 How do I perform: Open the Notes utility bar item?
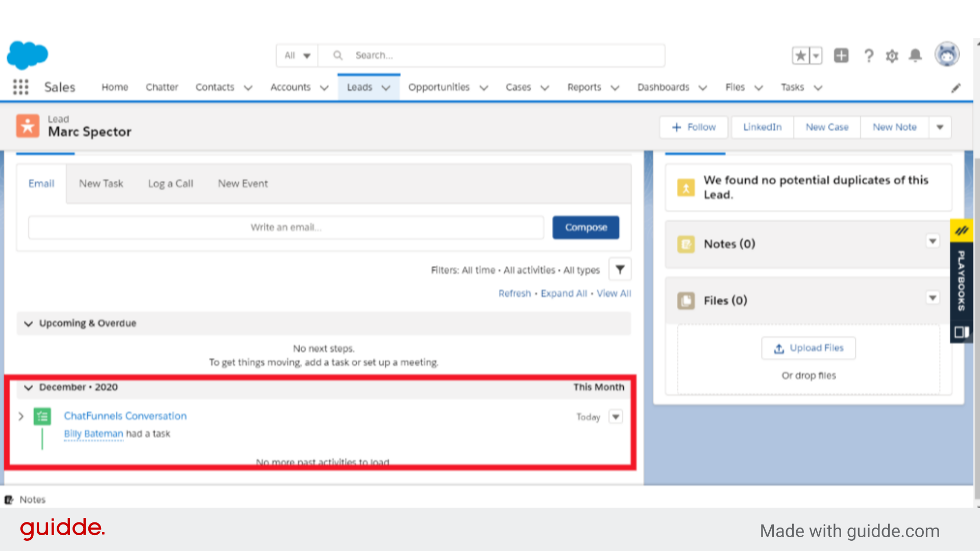(25, 499)
